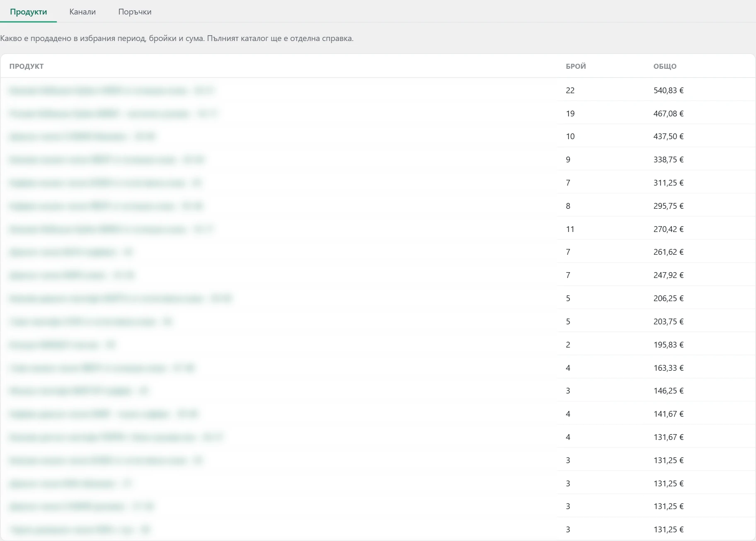Viewport: 756px width, 541px height.
Task: Open the Продукти tab
Action: (29, 12)
